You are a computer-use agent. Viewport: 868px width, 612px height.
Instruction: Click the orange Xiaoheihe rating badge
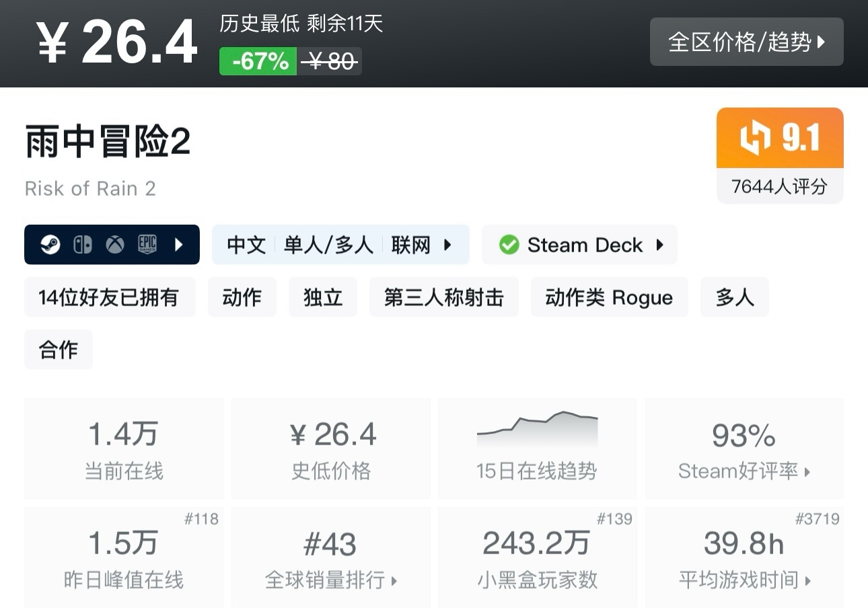[x=779, y=137]
